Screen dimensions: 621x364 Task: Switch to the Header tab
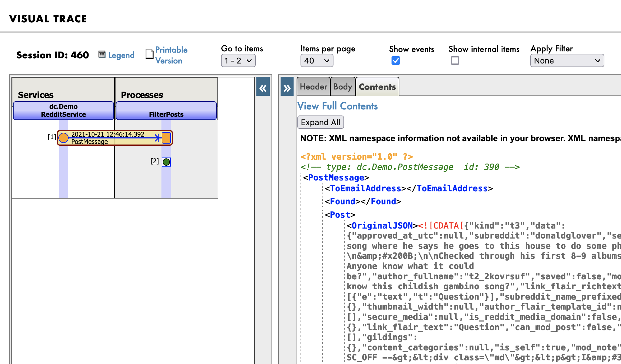(x=313, y=87)
